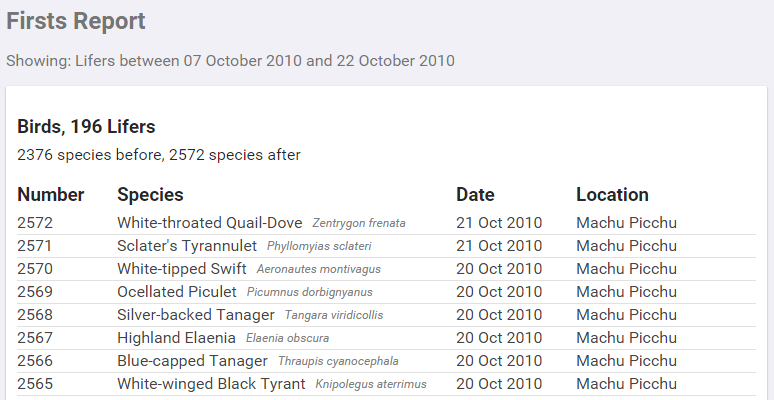The width and height of the screenshot is (774, 400).
Task: Click Machu Picchu location for Ocellated Piculet
Action: tap(626, 291)
